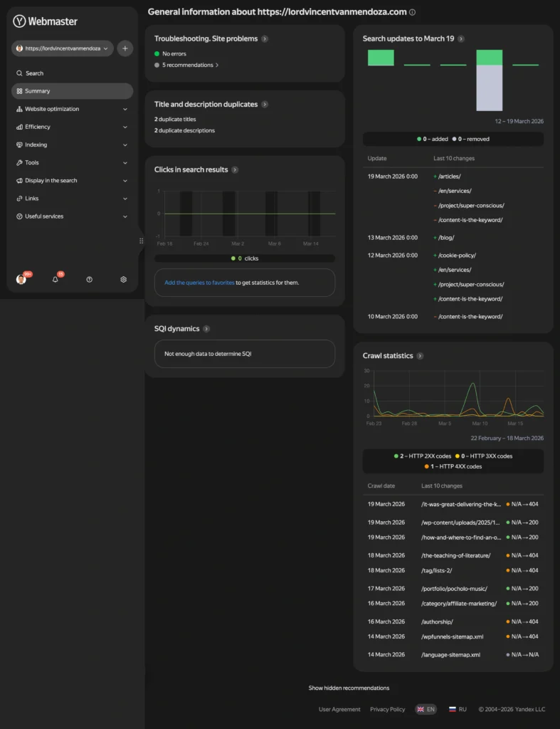Open Search updates to March 19 arrow
Screen dimensions: 560x729
point(460,38)
